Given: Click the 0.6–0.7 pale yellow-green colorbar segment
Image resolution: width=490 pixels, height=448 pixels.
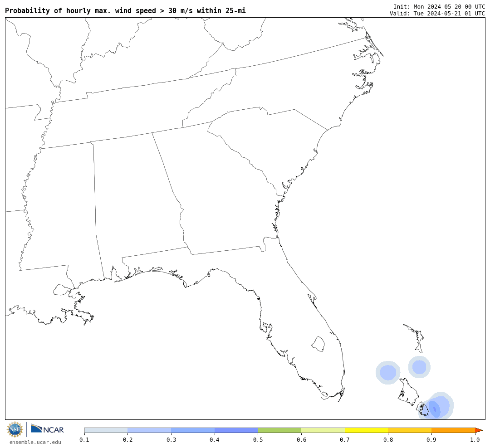Looking at the screenshot, I should pyautogui.click(x=323, y=430).
